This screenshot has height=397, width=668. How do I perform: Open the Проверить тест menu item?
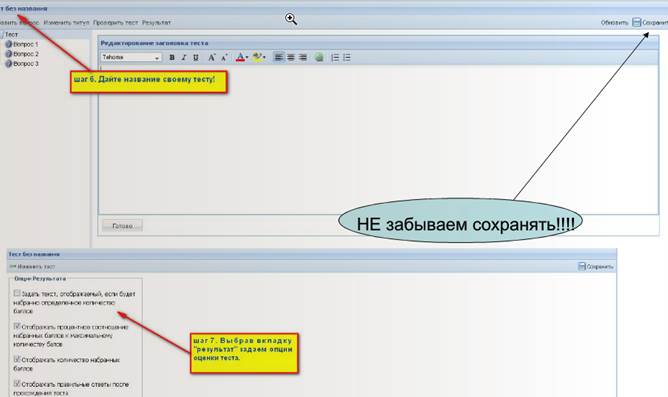coord(115,23)
